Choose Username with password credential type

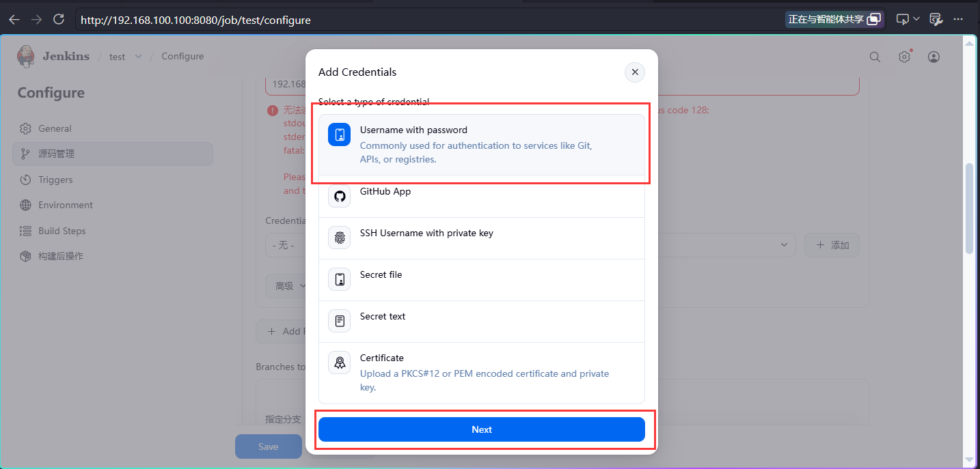coord(482,145)
